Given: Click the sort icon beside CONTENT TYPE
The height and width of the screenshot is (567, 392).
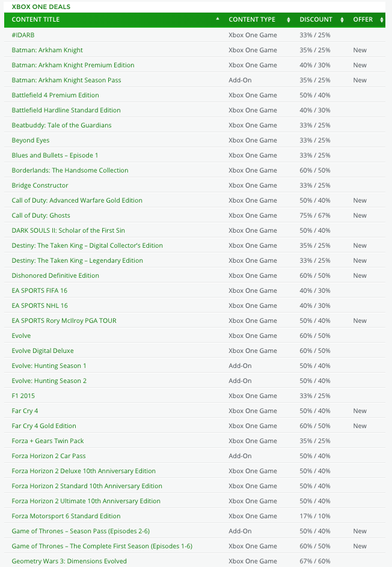Looking at the screenshot, I should pos(288,20).
